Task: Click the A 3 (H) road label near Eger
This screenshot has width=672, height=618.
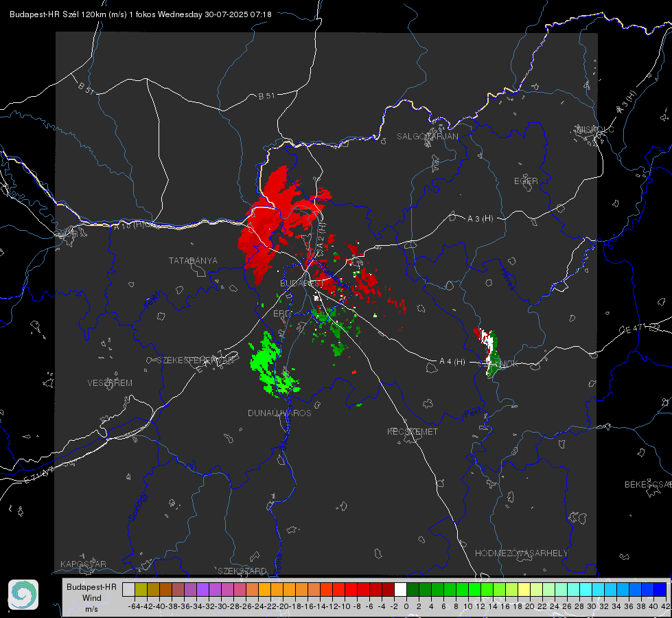Action: pos(480,219)
